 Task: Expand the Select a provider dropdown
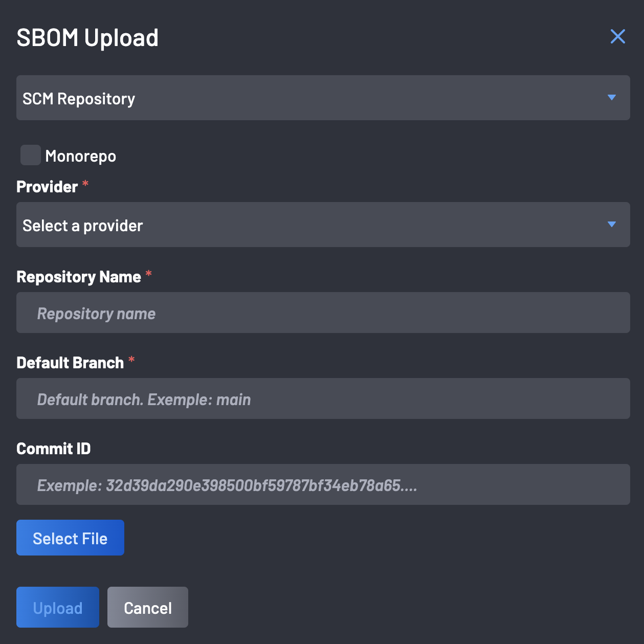pyautogui.click(x=323, y=225)
